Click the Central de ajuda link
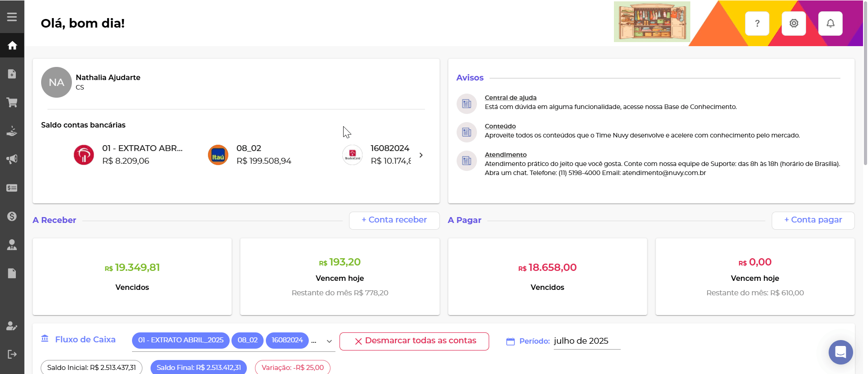Screen dimensions: 868x374 510,98
